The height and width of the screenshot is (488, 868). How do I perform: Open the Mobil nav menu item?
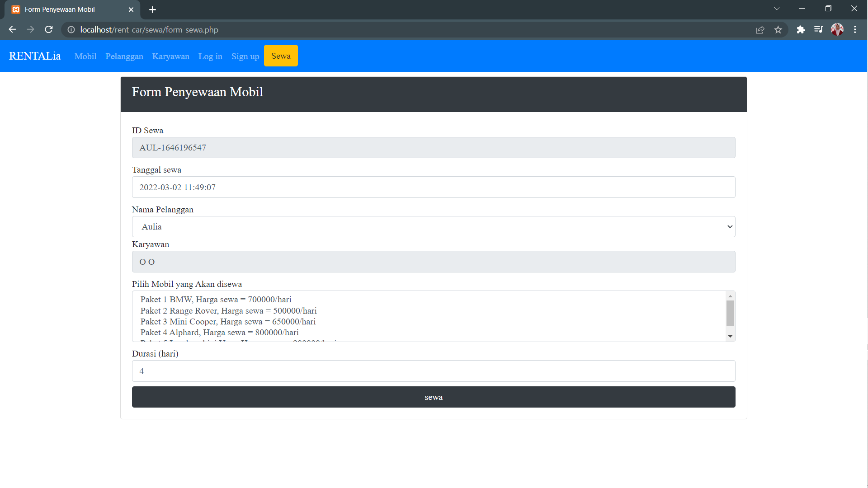pyautogui.click(x=85, y=56)
